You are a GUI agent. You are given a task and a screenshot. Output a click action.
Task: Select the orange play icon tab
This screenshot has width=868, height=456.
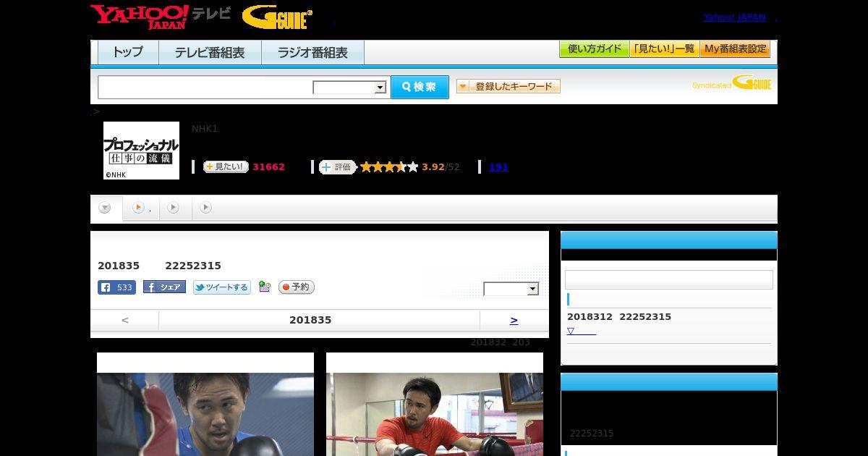tap(141, 208)
